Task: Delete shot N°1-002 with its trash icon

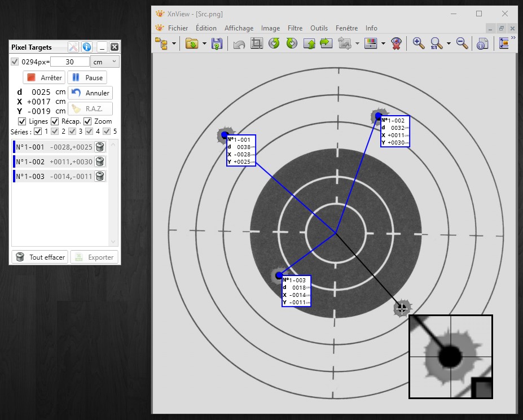Action: click(x=100, y=161)
